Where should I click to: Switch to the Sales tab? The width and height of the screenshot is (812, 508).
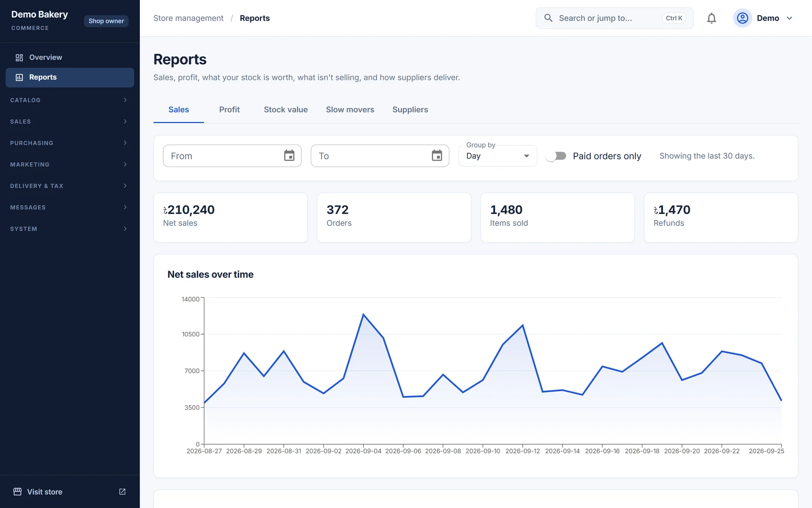coord(179,110)
